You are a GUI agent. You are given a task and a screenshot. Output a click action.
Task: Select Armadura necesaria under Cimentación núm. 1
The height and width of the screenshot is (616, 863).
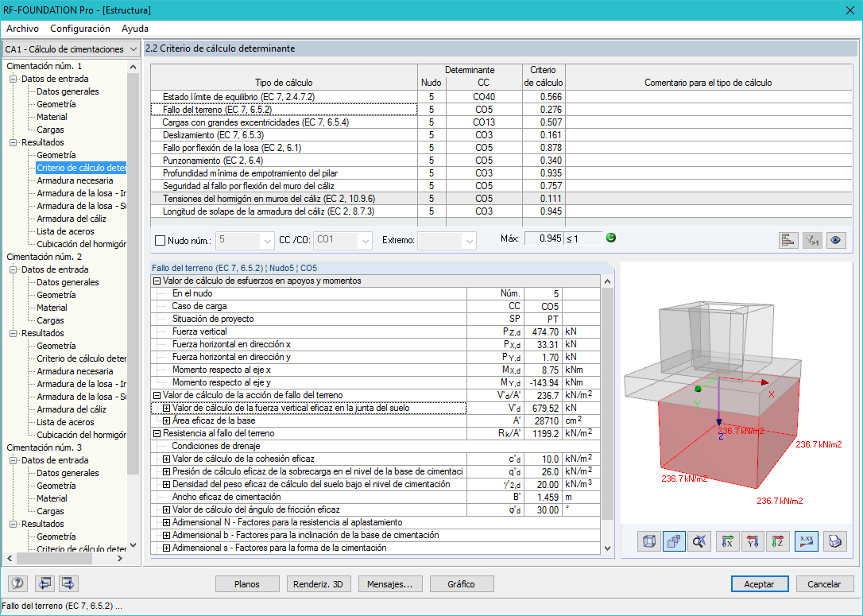click(x=75, y=180)
